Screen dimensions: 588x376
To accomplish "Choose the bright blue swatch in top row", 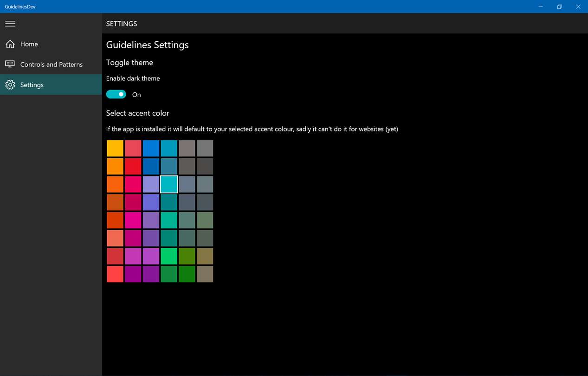I will point(151,149).
